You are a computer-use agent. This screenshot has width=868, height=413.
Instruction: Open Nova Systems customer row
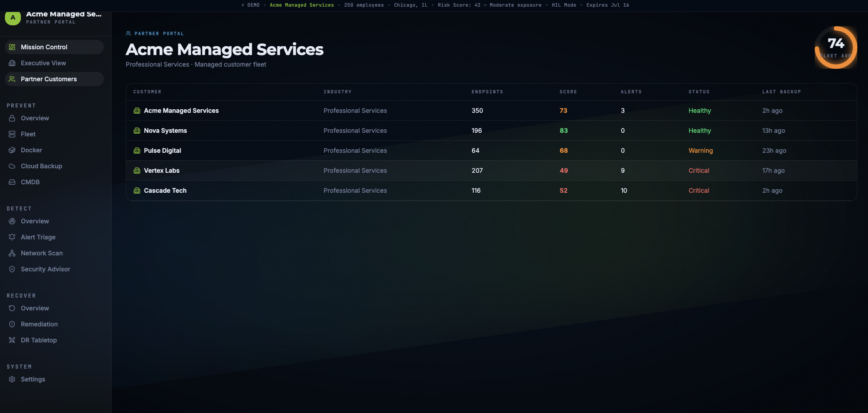(x=491, y=131)
